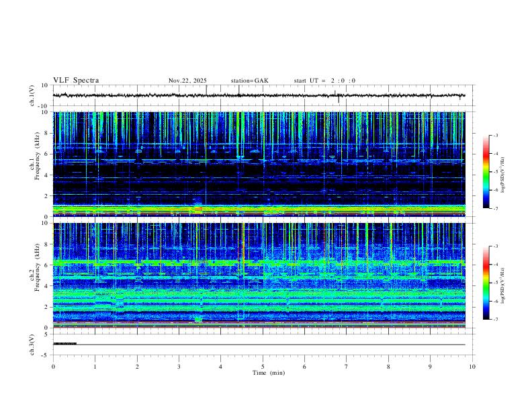Click the '-3' tick on upper colorbar
This screenshot has width=532, height=411.
coord(495,135)
